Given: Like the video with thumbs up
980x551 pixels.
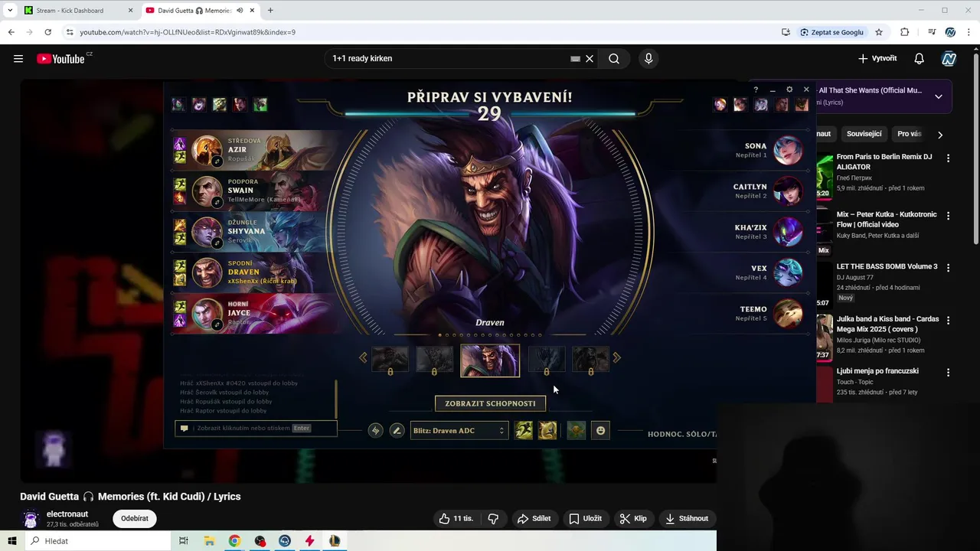Looking at the screenshot, I should pyautogui.click(x=456, y=519).
